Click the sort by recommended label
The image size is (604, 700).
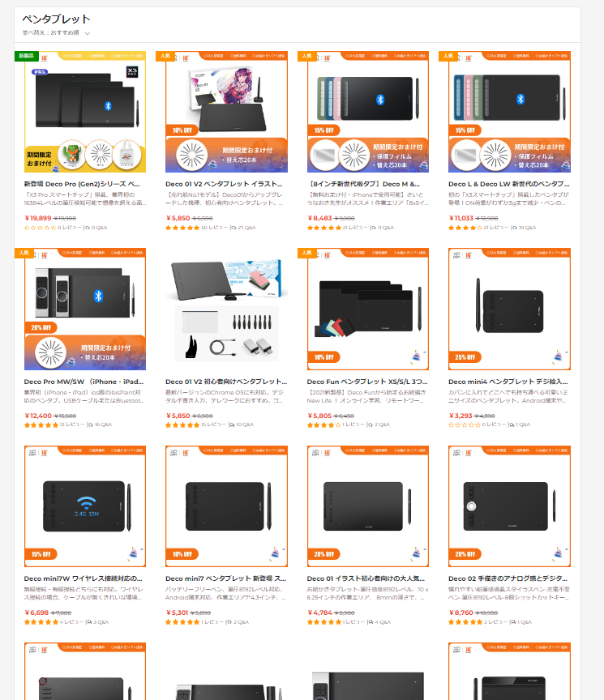coord(51,32)
